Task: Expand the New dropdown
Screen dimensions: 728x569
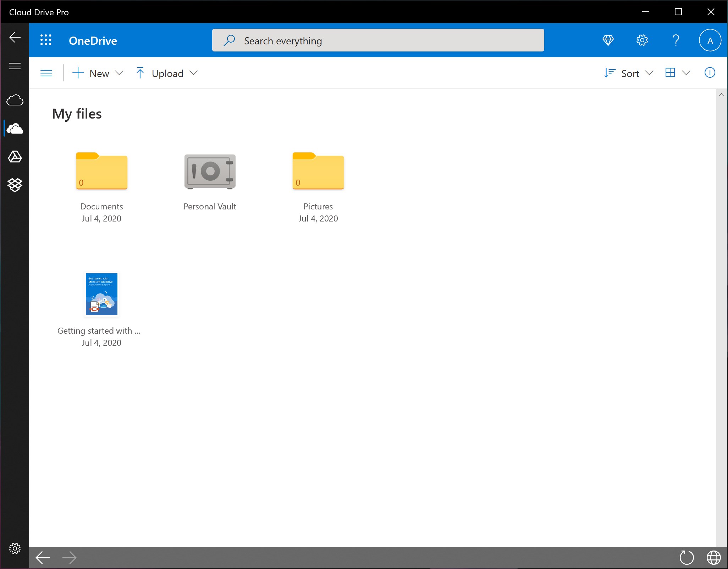Action: (x=98, y=73)
